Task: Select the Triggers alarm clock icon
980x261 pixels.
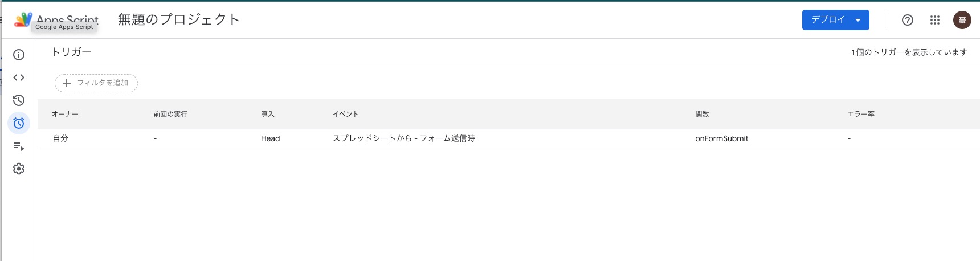Action: 19,123
